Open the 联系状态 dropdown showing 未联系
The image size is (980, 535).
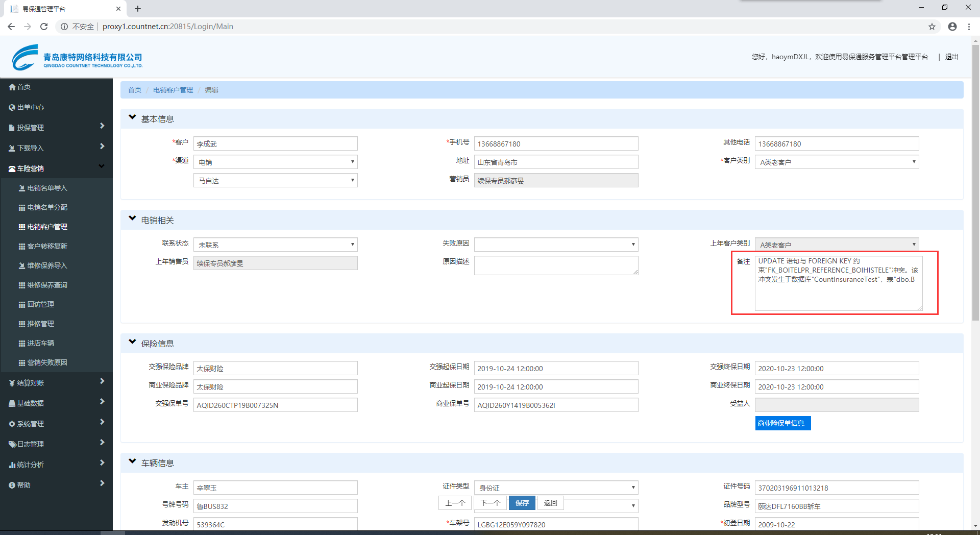click(x=275, y=245)
